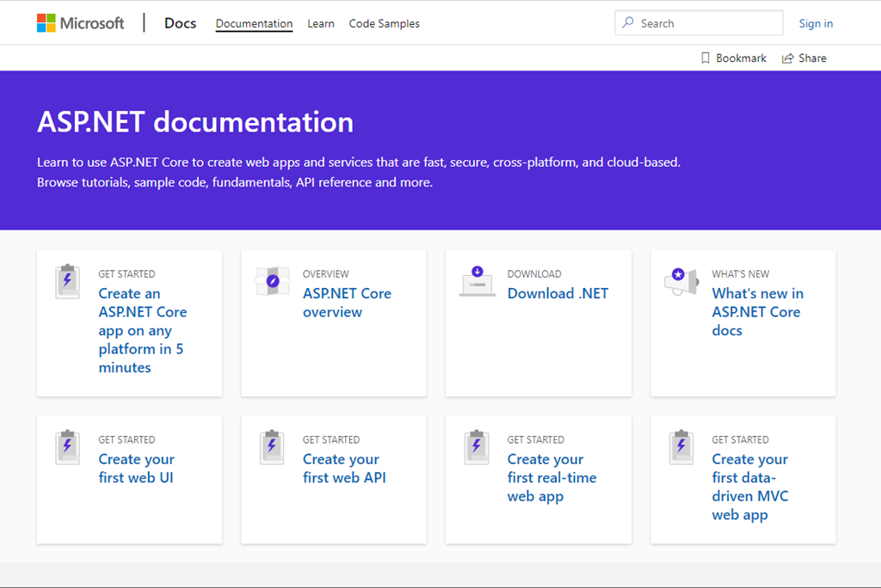Click the download laptop icon
The width and height of the screenshot is (881, 588).
click(x=477, y=281)
